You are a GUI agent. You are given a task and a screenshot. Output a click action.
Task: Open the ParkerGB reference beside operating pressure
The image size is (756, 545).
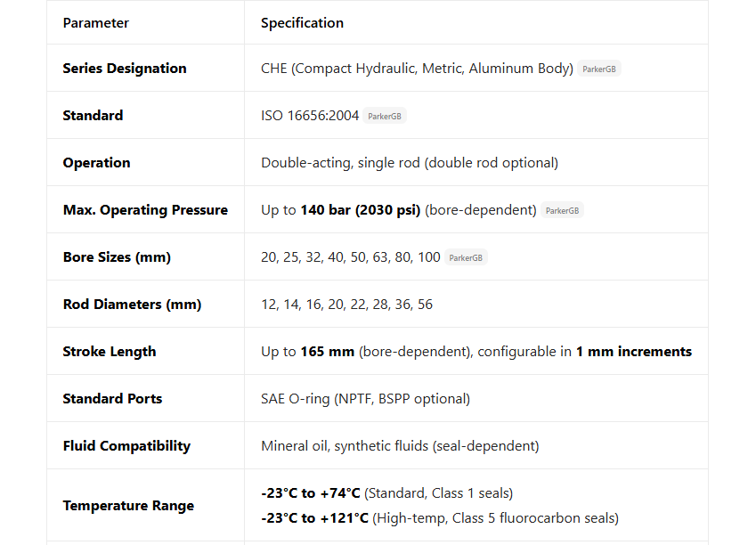[x=562, y=211]
